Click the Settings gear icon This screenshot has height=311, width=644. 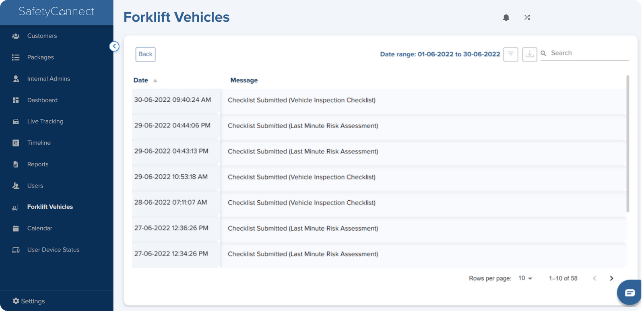pyautogui.click(x=16, y=301)
